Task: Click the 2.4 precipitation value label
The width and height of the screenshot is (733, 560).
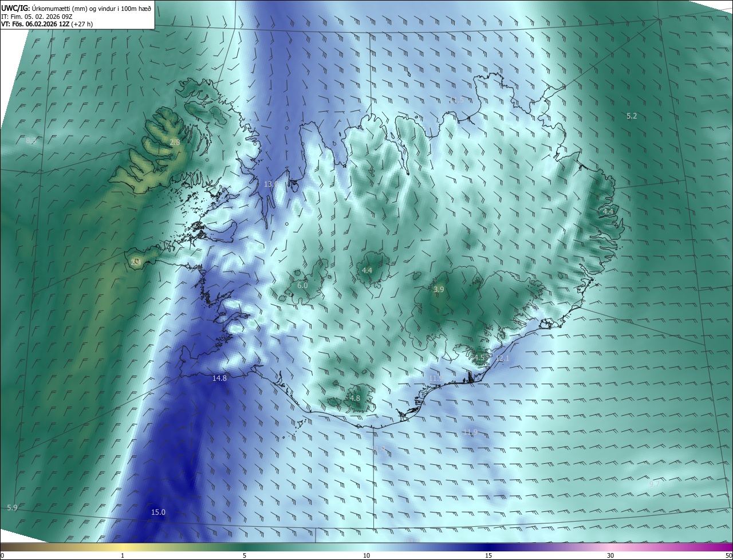Action: click(136, 262)
